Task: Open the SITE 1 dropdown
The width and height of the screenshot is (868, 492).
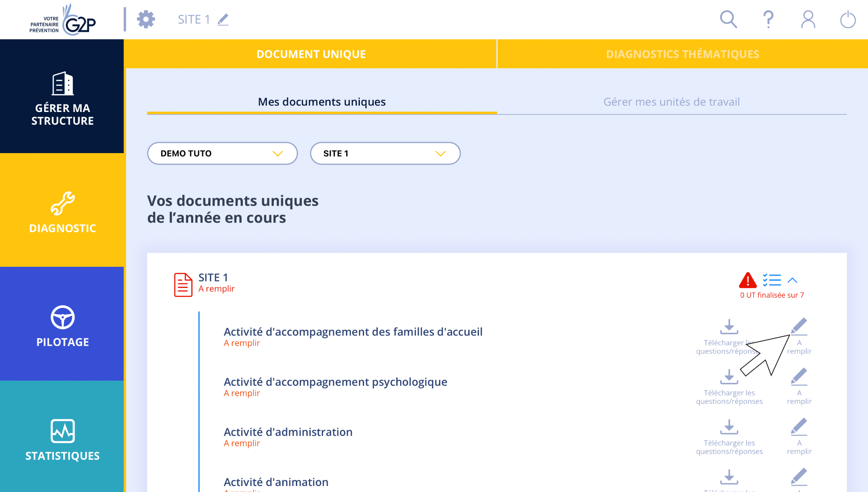Action: (385, 153)
